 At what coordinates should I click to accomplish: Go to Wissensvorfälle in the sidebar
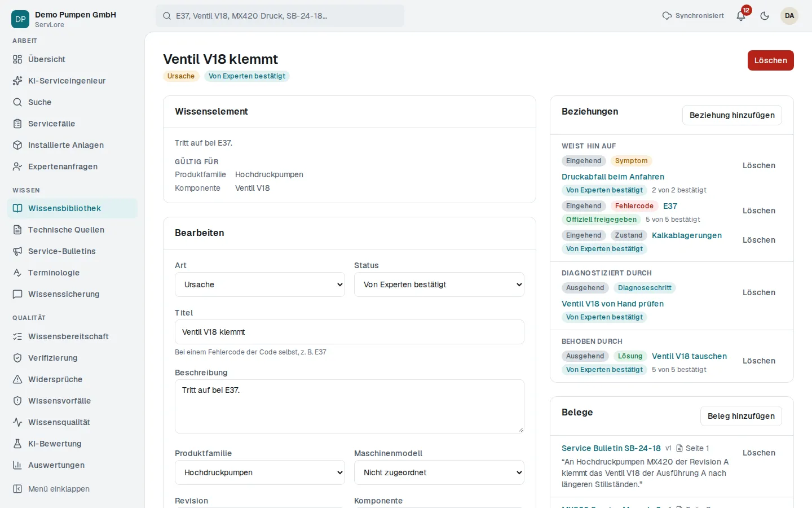[72, 401]
